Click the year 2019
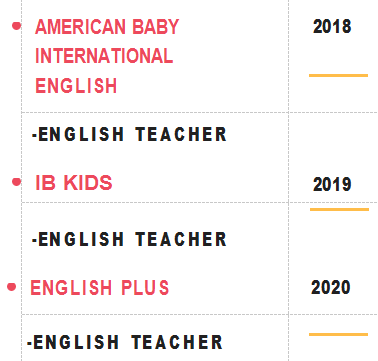 click(332, 184)
